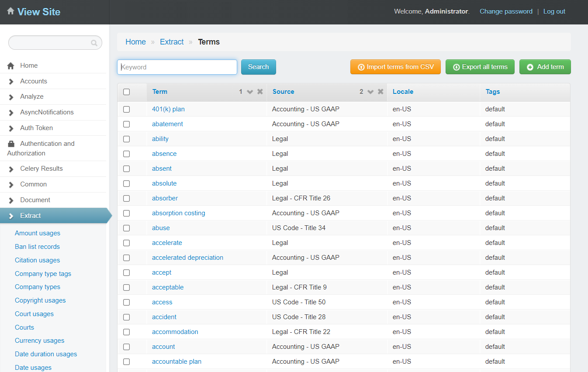This screenshot has height=372, width=588.
Task: Check the abuse row checkbox
Action: [127, 228]
